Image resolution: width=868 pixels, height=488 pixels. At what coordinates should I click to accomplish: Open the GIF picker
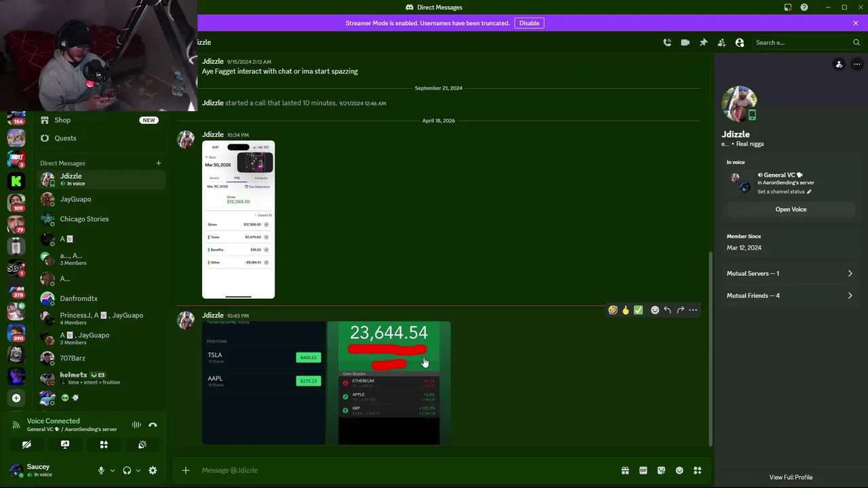coord(643,470)
